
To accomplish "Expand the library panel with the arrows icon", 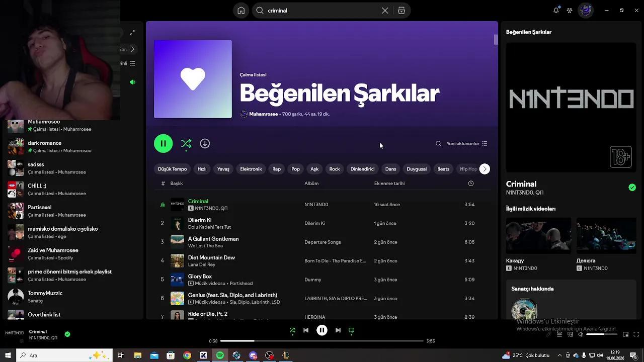I will (x=132, y=33).
